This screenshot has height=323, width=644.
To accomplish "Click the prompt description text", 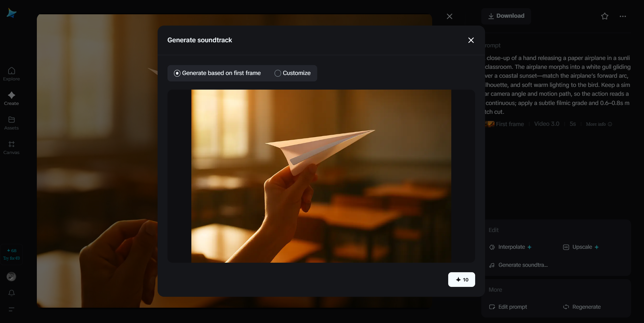I will coord(558,85).
